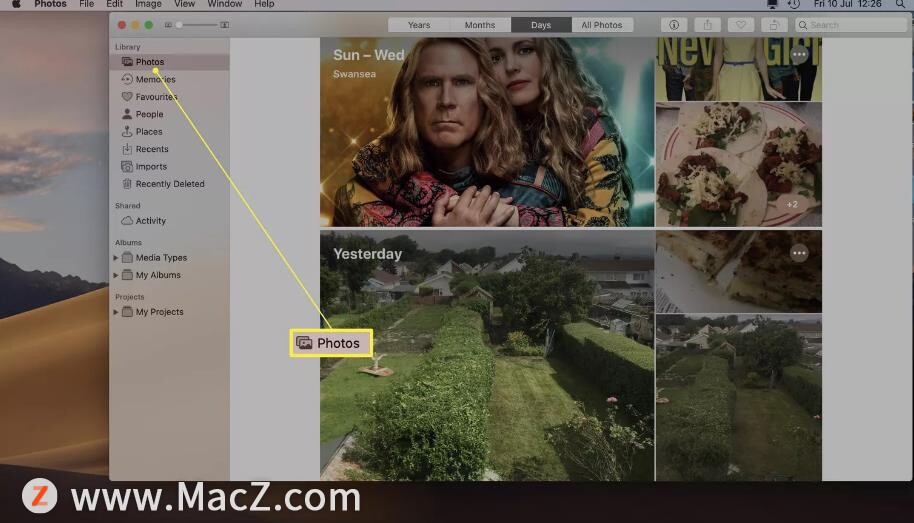
Task: Switch to the Months tab
Action: click(x=480, y=25)
